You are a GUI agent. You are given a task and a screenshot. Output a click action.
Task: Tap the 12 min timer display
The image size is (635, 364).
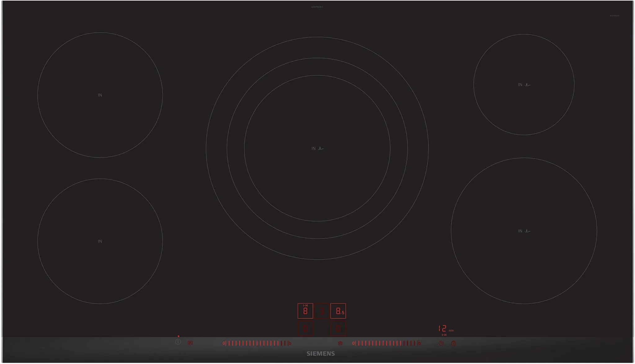[x=443, y=328]
